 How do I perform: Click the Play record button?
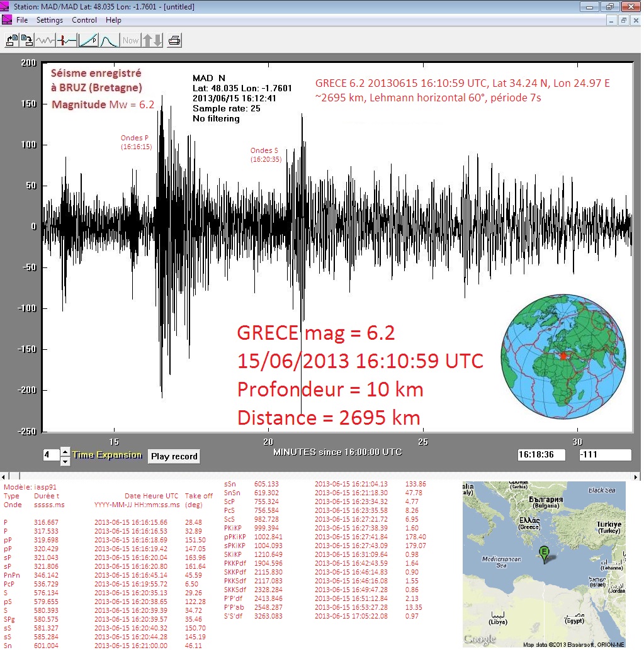(174, 456)
